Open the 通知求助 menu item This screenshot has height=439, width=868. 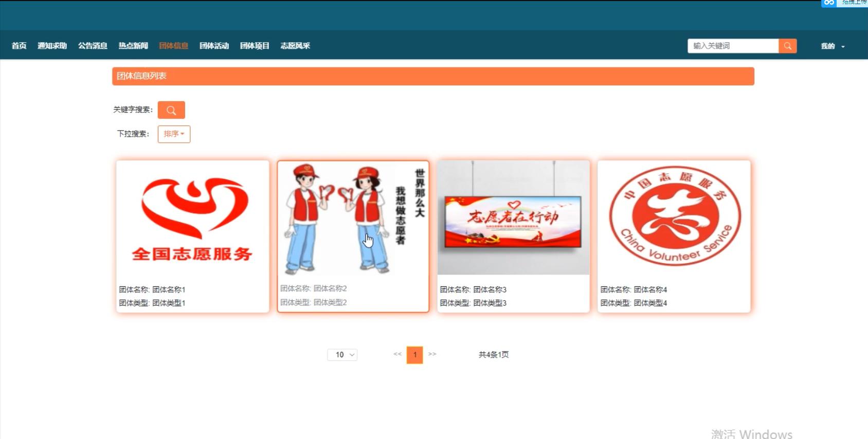(52, 46)
